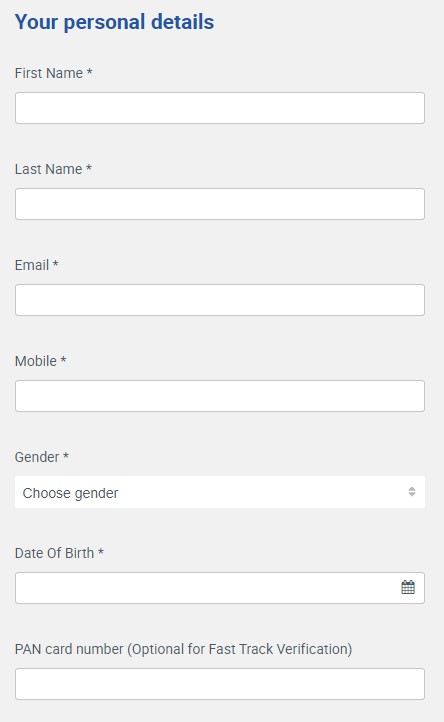Click the up-down arrows in the gender selector
444x722 pixels.
[x=412, y=492]
